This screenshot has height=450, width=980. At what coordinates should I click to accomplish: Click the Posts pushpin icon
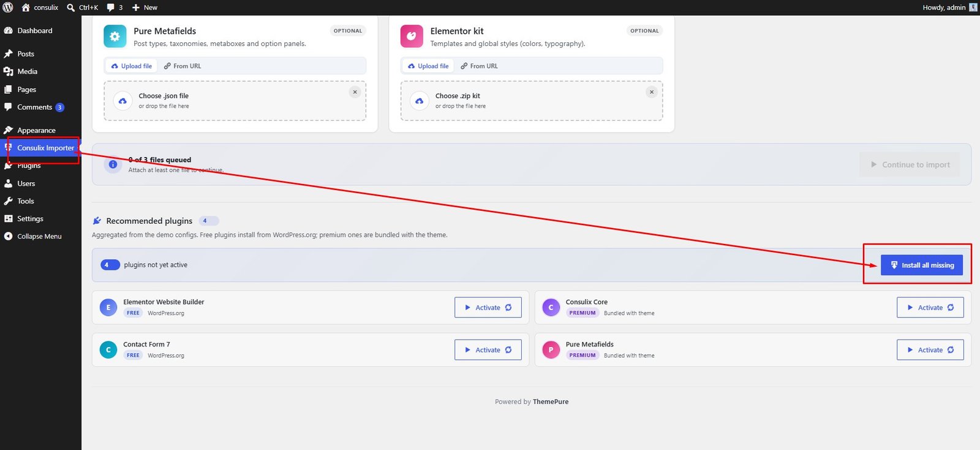(8, 54)
